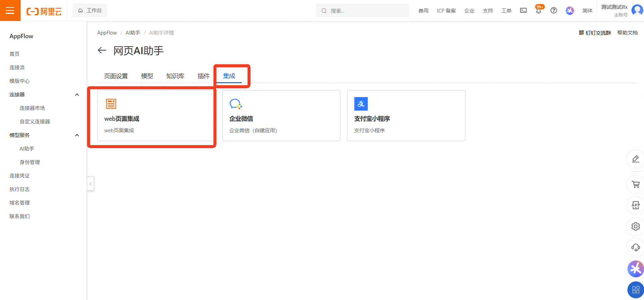644x300 pixels.
Task: Switch to the 模型 tab
Action: click(147, 76)
